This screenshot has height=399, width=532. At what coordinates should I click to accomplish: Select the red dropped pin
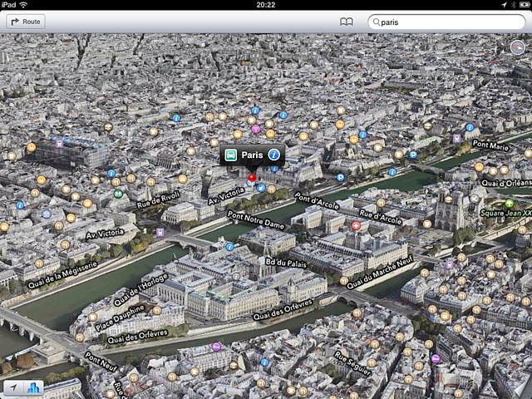coord(252,178)
